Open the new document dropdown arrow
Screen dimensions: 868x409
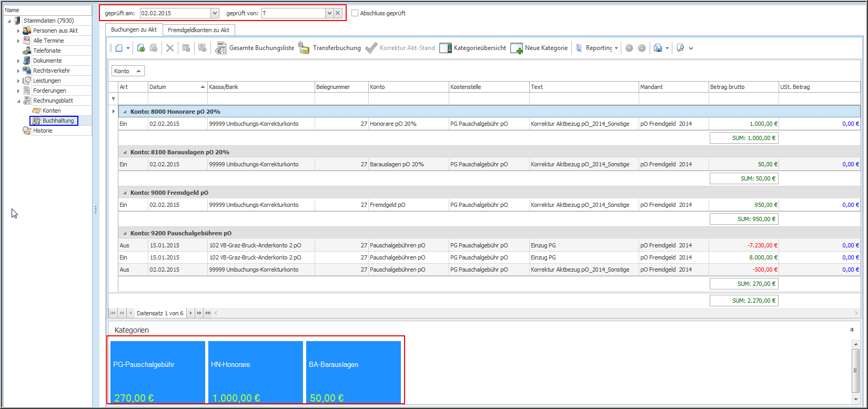(128, 48)
